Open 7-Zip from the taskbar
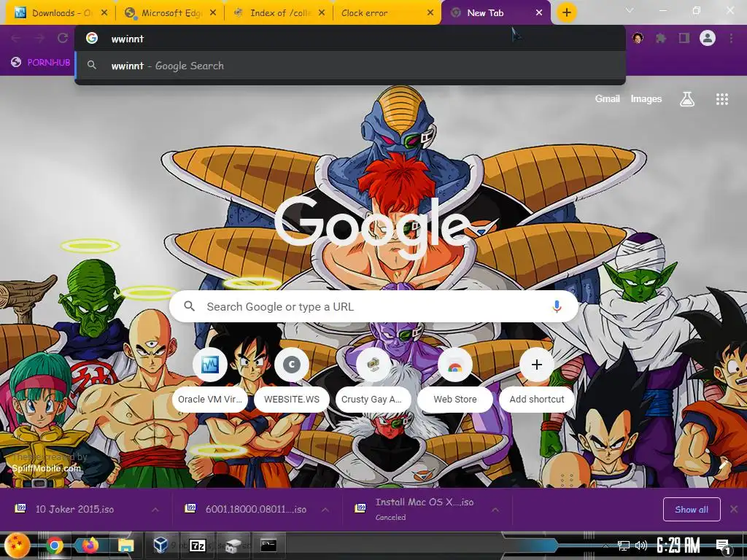This screenshot has width=747, height=560. tap(197, 545)
